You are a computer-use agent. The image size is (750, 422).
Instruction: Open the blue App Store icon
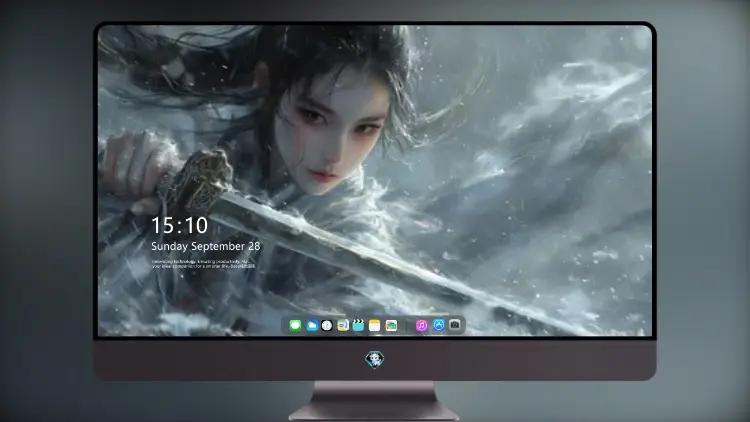(439, 325)
